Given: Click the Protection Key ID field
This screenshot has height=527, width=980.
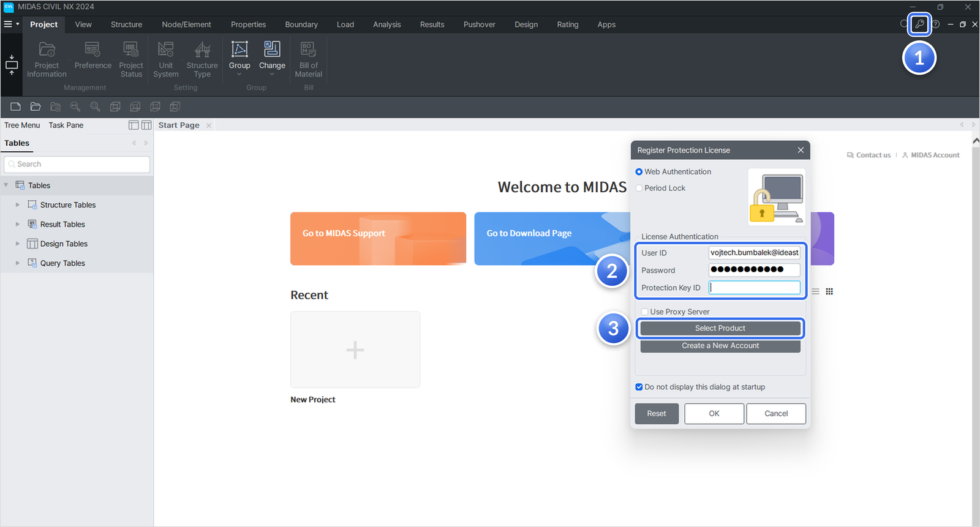Looking at the screenshot, I should (x=755, y=288).
